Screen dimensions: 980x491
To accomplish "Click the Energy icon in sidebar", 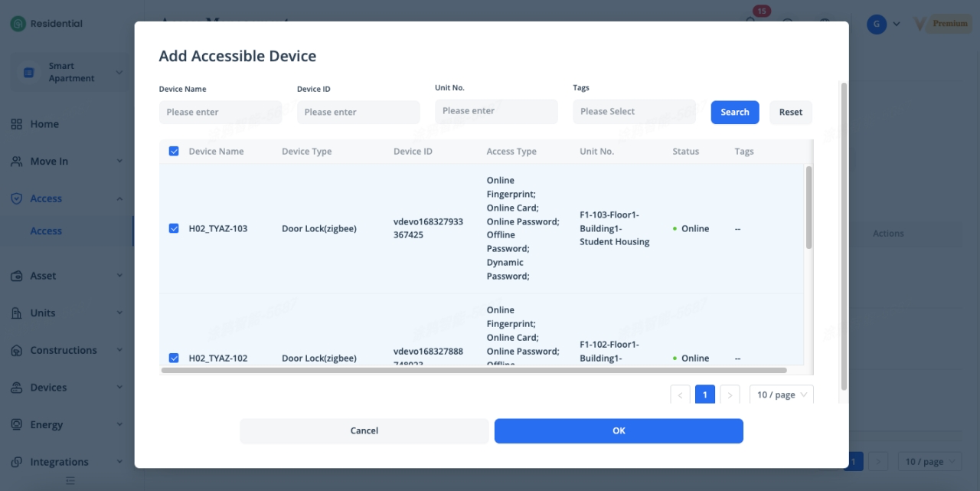I will pyautogui.click(x=16, y=425).
